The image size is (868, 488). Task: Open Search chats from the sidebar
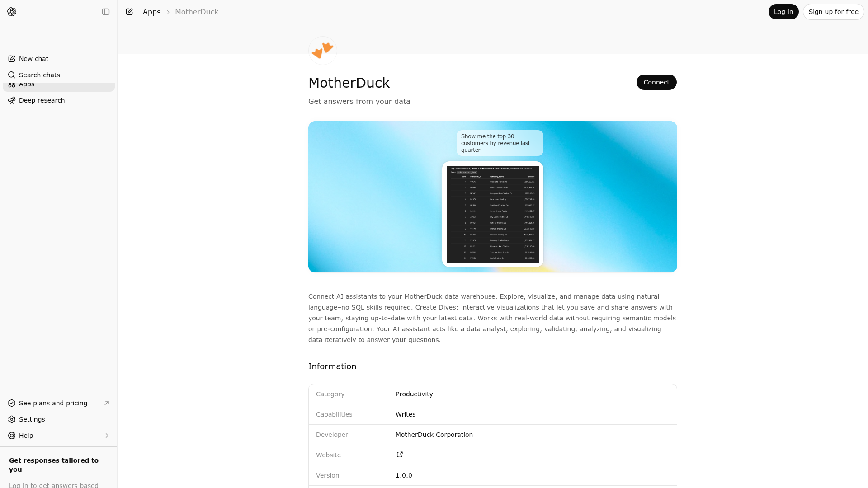[x=39, y=75]
